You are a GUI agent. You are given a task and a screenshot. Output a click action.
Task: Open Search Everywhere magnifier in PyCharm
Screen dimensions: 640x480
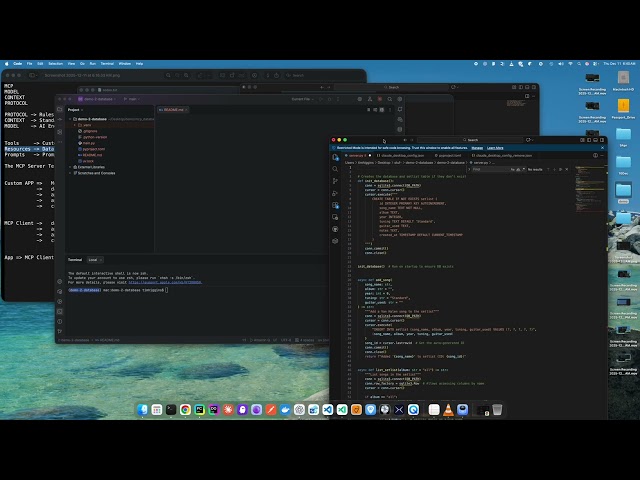pyautogui.click(x=390, y=99)
